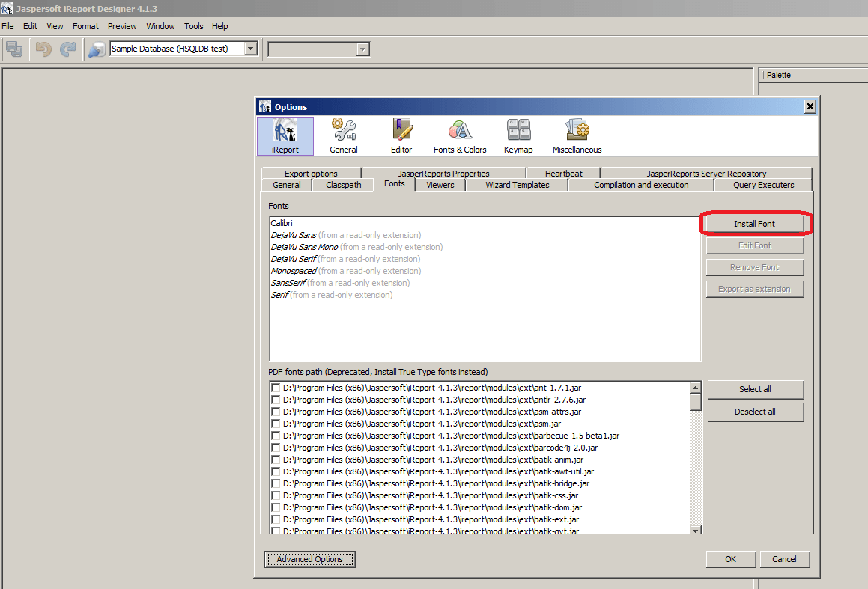This screenshot has width=868, height=589.
Task: Select the Fonts & Colors category icon
Action: click(x=459, y=135)
